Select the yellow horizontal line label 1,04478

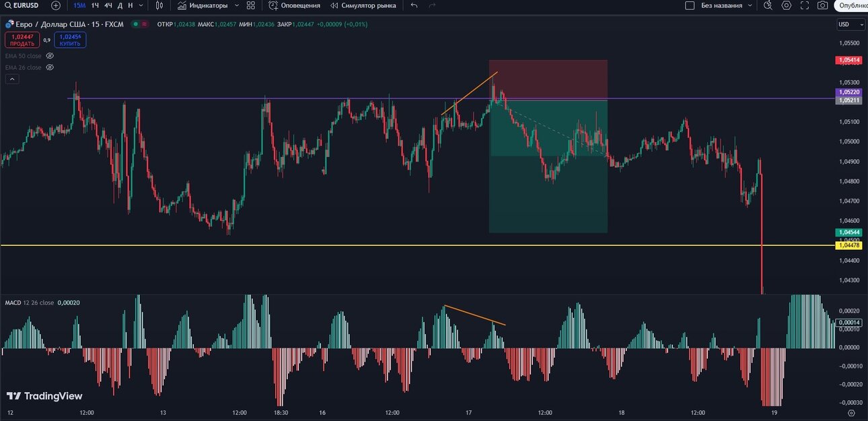tap(848, 245)
